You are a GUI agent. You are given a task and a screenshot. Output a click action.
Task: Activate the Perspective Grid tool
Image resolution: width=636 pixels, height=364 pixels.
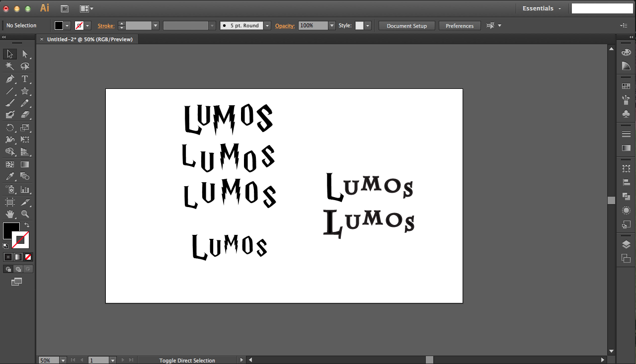tap(25, 152)
